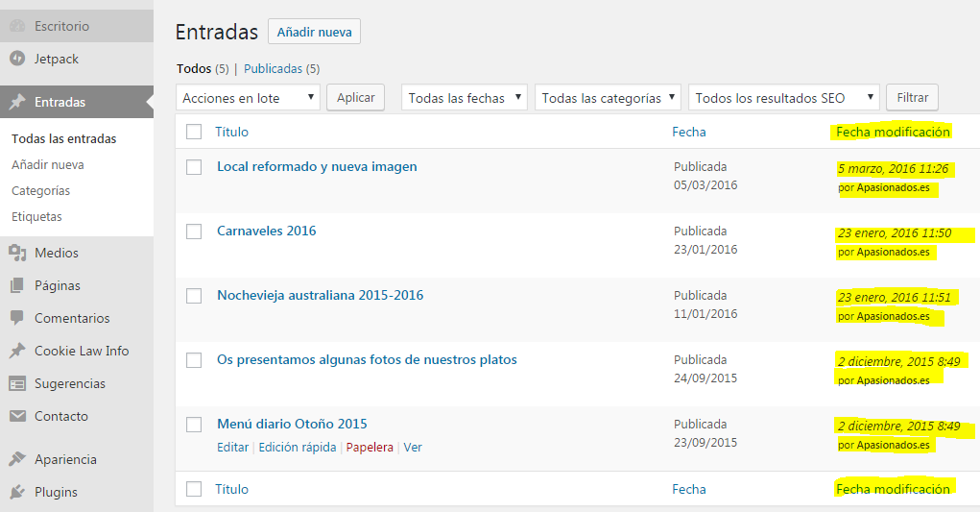Click the Filtrar button

click(x=913, y=98)
